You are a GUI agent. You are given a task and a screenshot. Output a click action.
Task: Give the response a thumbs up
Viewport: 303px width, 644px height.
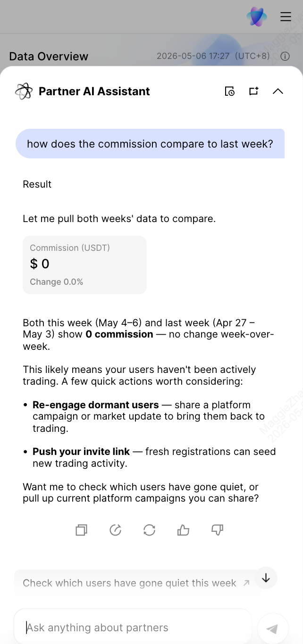point(183,530)
